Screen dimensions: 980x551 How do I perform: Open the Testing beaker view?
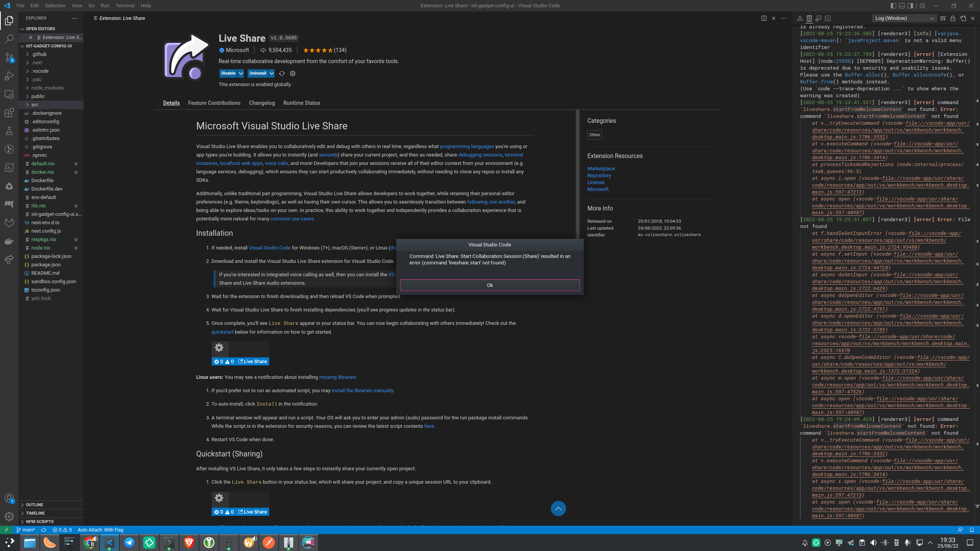pyautogui.click(x=9, y=130)
